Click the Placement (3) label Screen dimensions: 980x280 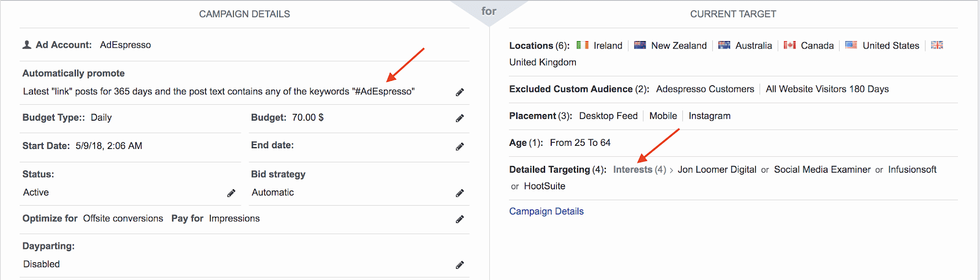[540, 116]
